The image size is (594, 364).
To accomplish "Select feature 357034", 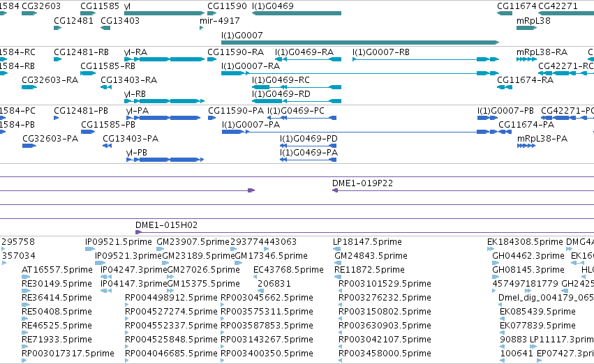I will 19,256.
